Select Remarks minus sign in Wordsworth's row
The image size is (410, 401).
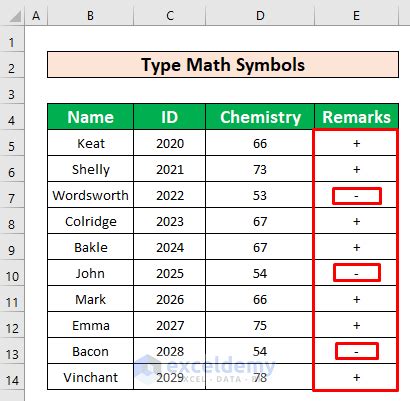(x=356, y=195)
